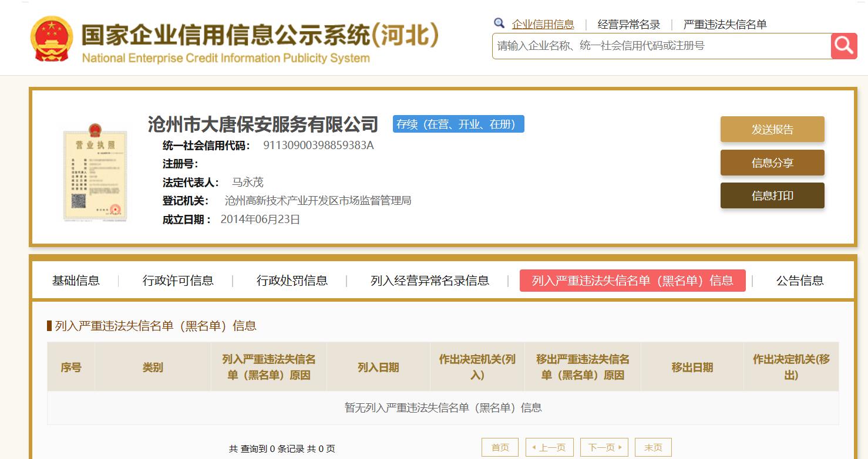
Task: Click the section heading 列入严重违法失信名单（黑名单）信息 above the table
Action: coord(156,326)
